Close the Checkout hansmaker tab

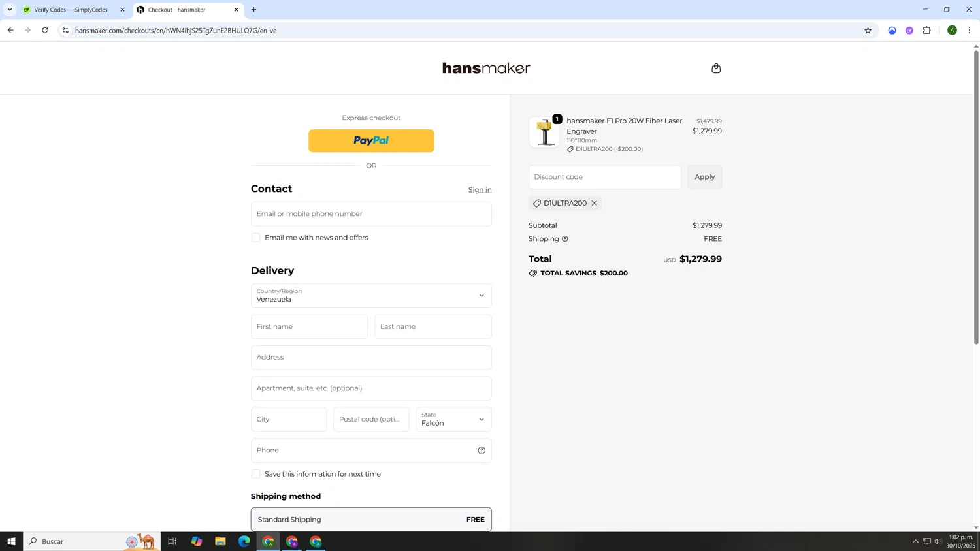[237, 10]
